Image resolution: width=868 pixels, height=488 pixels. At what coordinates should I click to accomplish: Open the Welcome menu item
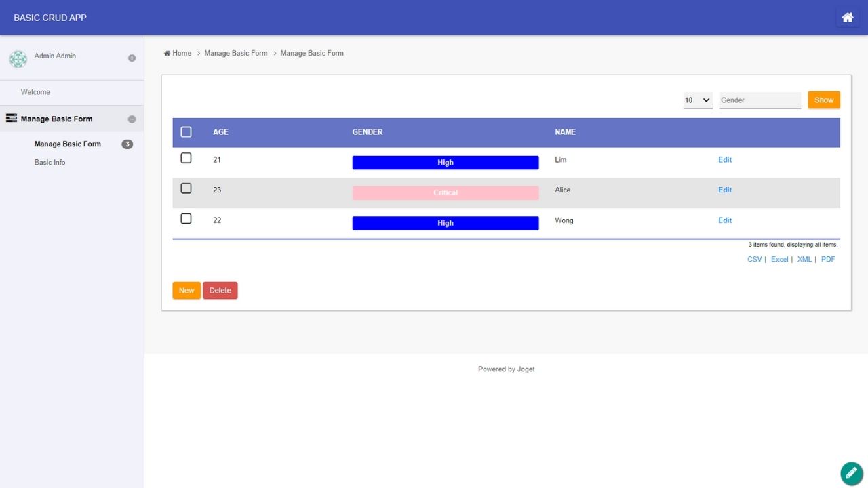(x=35, y=92)
